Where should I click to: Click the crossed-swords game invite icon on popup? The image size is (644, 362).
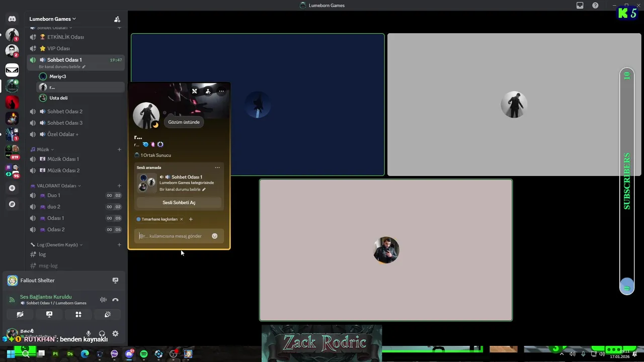click(x=195, y=91)
